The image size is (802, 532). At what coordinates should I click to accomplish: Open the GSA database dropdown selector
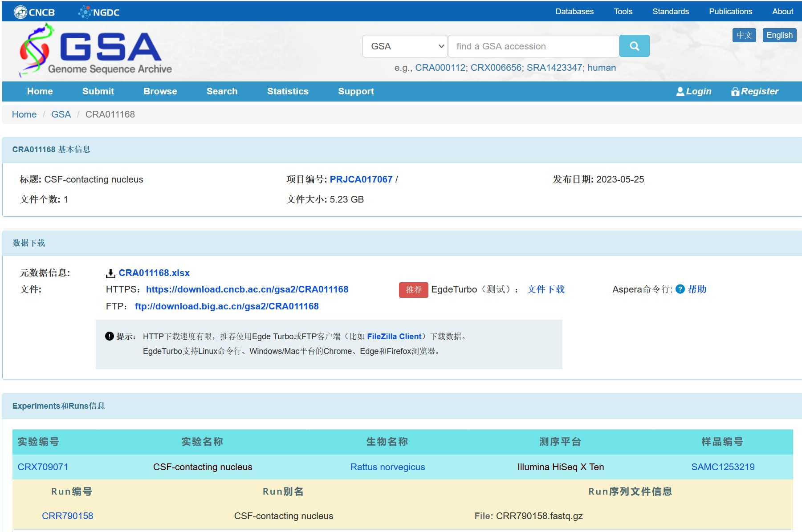405,46
